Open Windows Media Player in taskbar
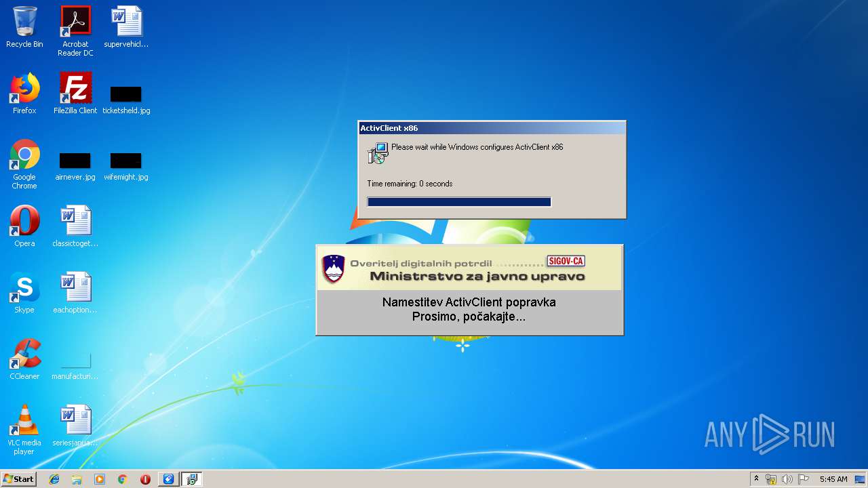The height and width of the screenshot is (488, 868). (x=100, y=479)
